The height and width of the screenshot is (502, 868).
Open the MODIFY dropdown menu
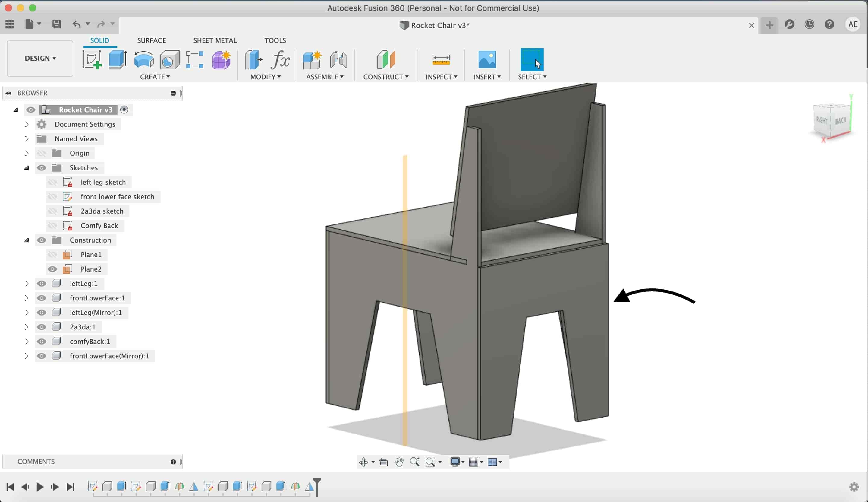(x=265, y=77)
